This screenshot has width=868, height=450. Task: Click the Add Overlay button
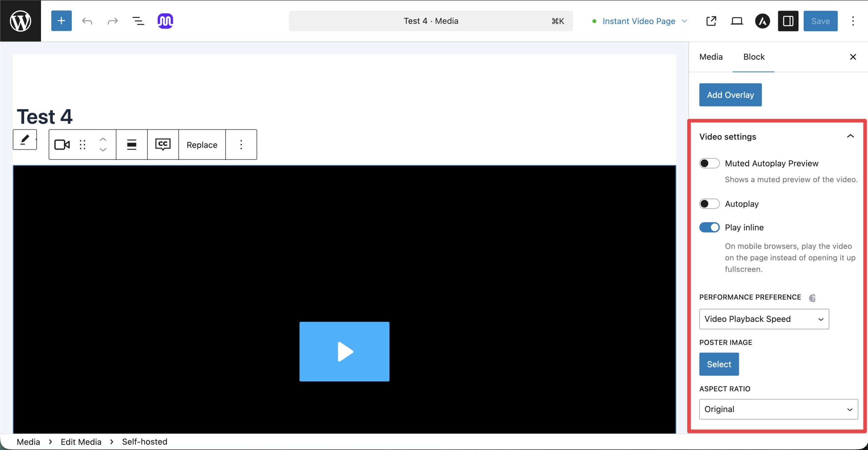[x=730, y=95]
